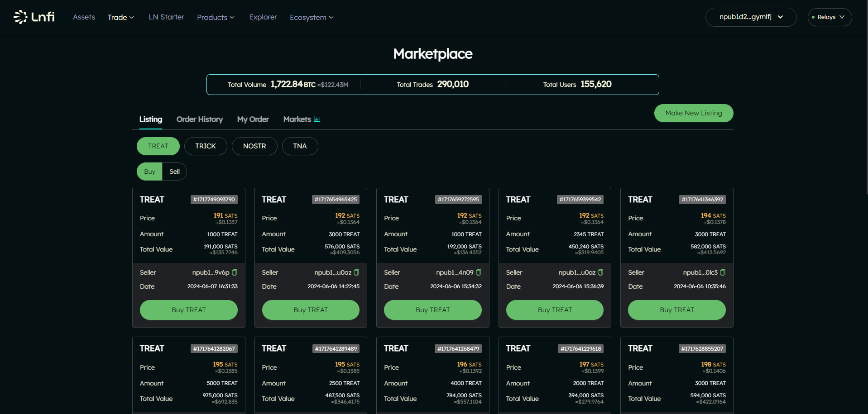This screenshot has width=868, height=414.
Task: Select the TREAT token filter
Action: click(158, 146)
